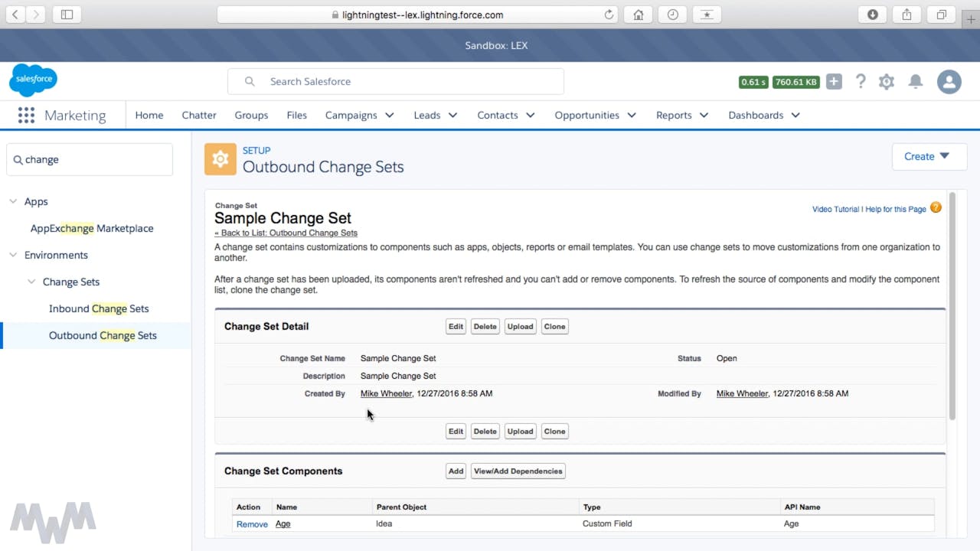Click the top Clone button in Change Set Detail
This screenshot has width=980, height=551.
pyautogui.click(x=554, y=326)
